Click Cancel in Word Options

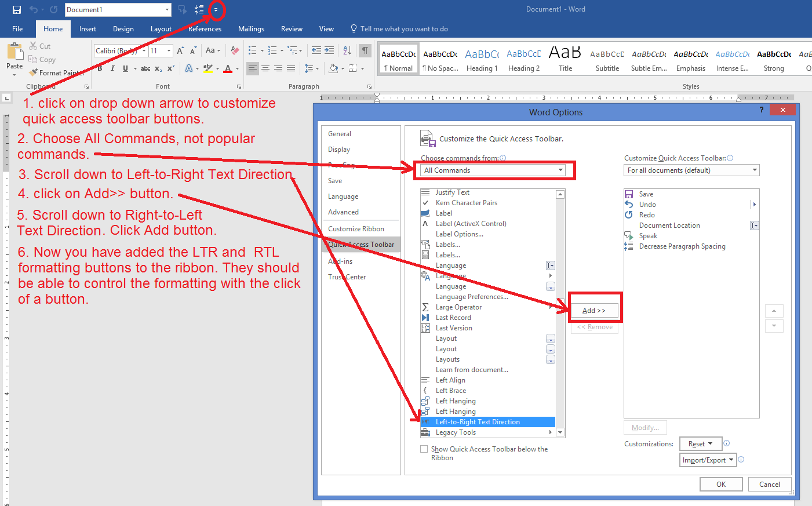pyautogui.click(x=770, y=485)
